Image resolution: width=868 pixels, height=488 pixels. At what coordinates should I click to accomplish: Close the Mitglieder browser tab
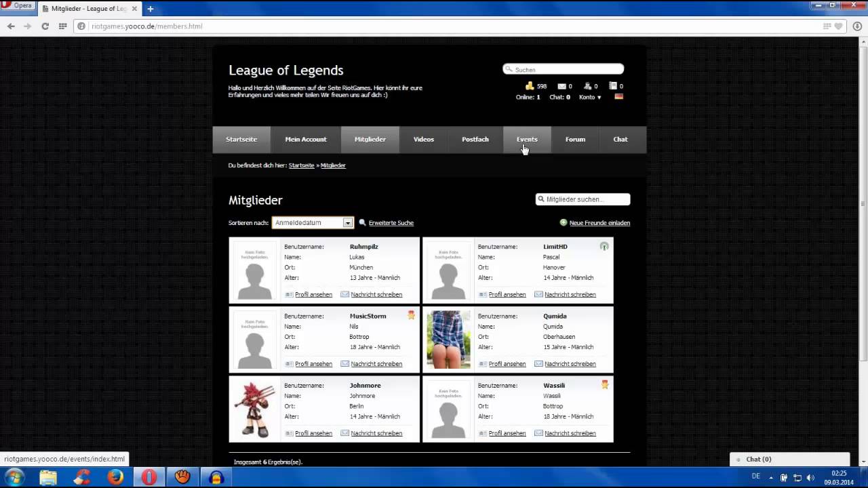tap(133, 9)
